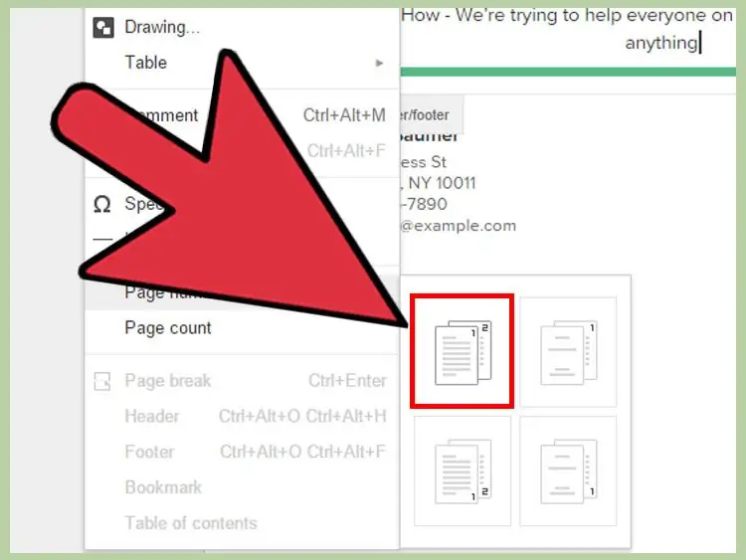This screenshot has height=560, width=746.
Task: Insert a Table of contents
Action: pyautogui.click(x=190, y=523)
